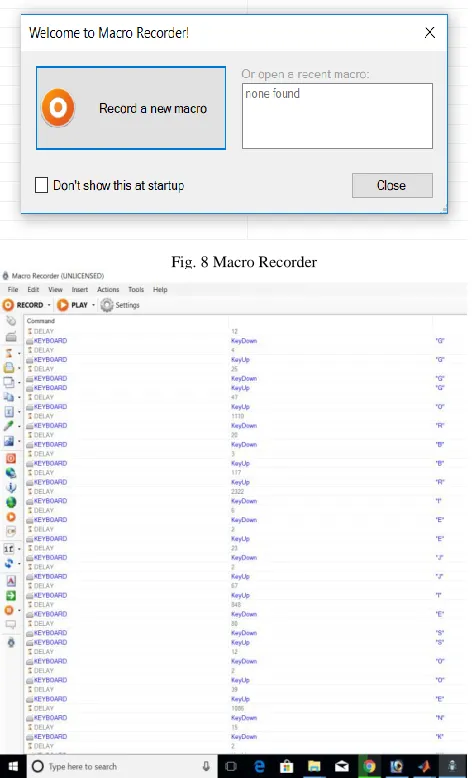Select the KEYBOARD KeyDown "S" row
Screen dimensions: 472x778
pos(246,633)
